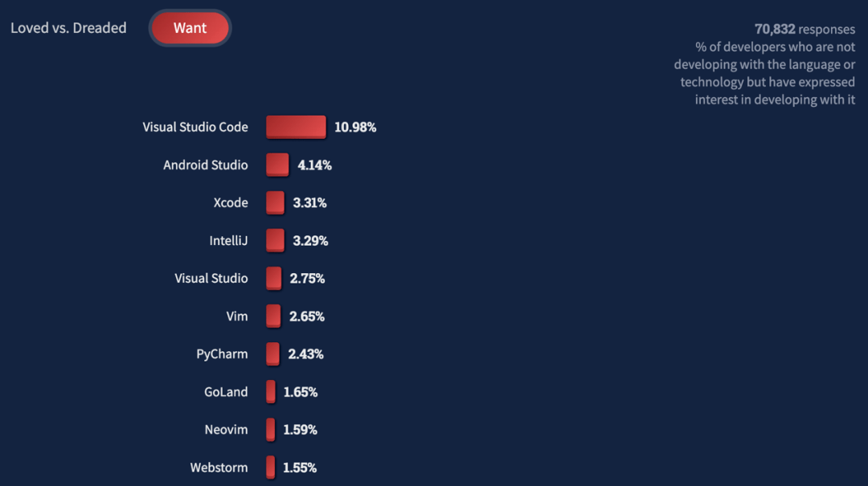868x486 pixels.
Task: Select the Want tab button
Action: click(x=190, y=27)
